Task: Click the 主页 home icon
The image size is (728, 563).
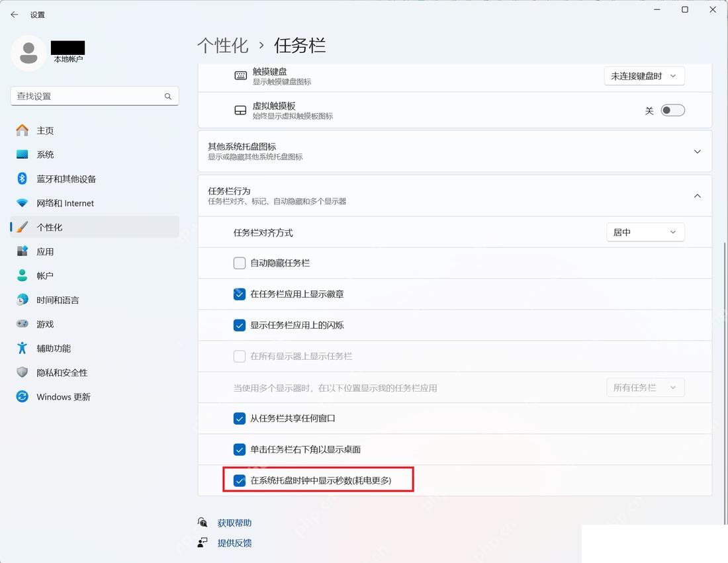Action: [22, 130]
